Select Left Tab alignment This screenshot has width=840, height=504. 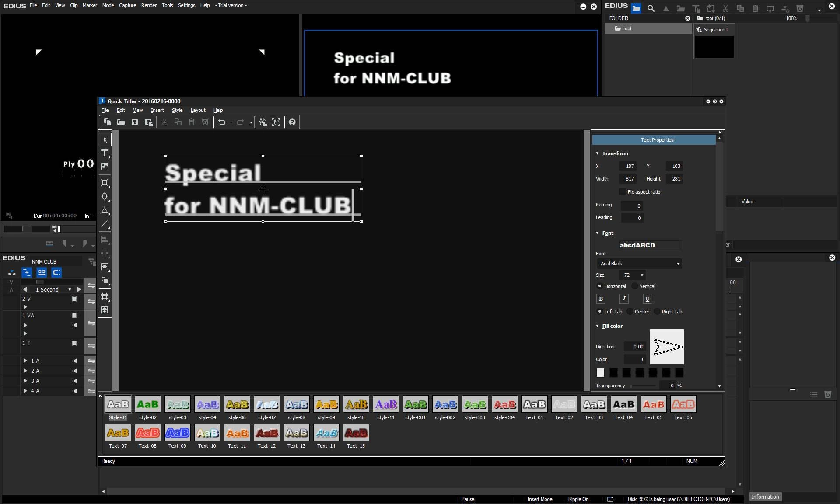[600, 312]
